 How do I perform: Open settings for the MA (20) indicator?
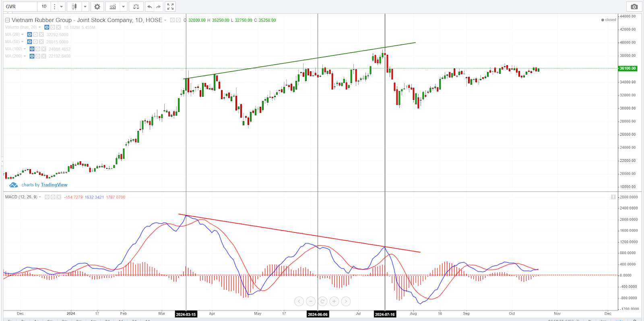tap(35, 35)
